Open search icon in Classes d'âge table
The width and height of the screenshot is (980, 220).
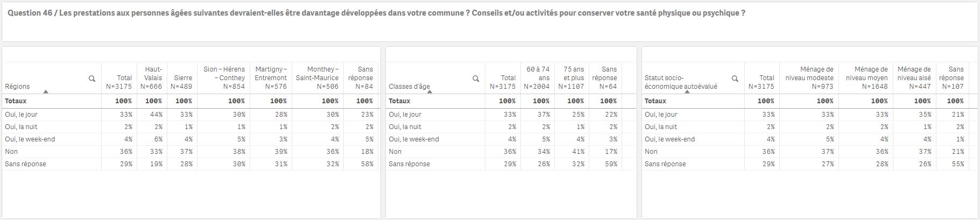coord(476,79)
